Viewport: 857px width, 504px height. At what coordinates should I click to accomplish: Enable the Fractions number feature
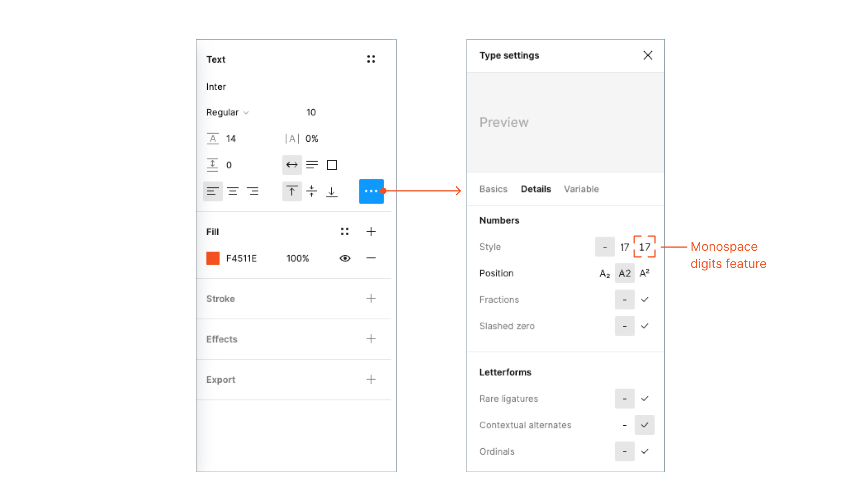pyautogui.click(x=645, y=300)
